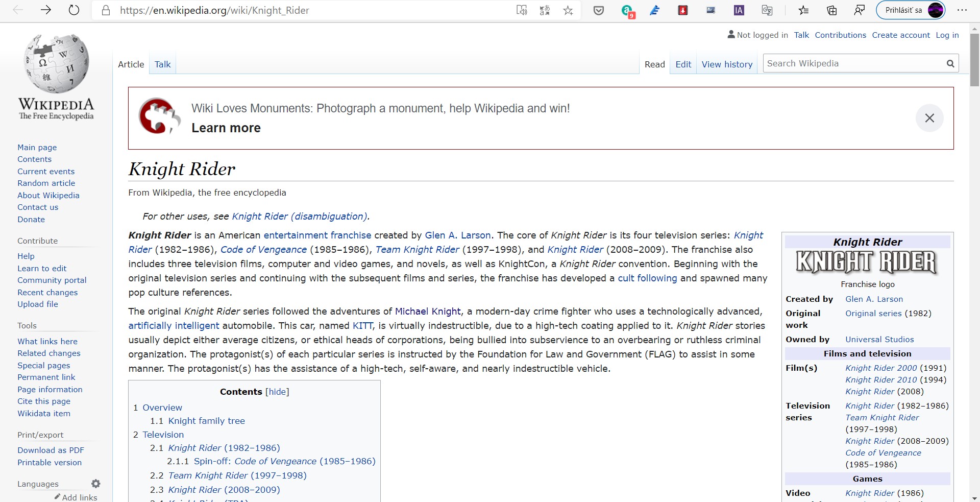The height and width of the screenshot is (502, 980).
Task: Open the Read aloud icon in address bar
Action: point(522,10)
